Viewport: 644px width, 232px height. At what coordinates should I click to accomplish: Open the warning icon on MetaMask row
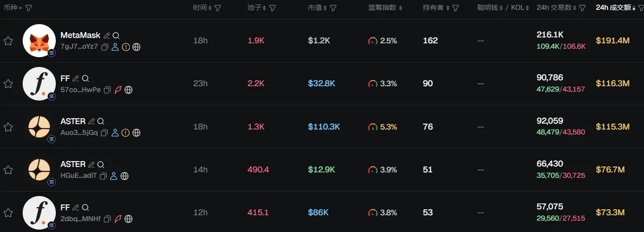[126, 47]
